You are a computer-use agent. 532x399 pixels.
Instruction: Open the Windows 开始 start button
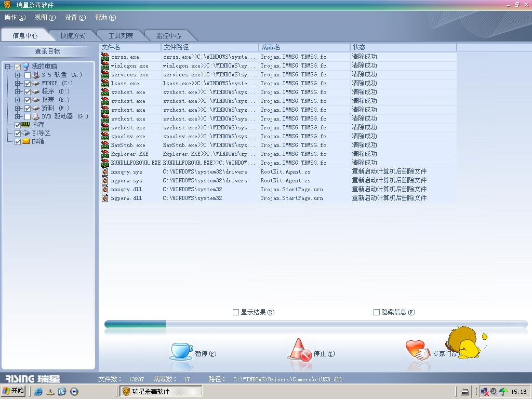point(14,391)
